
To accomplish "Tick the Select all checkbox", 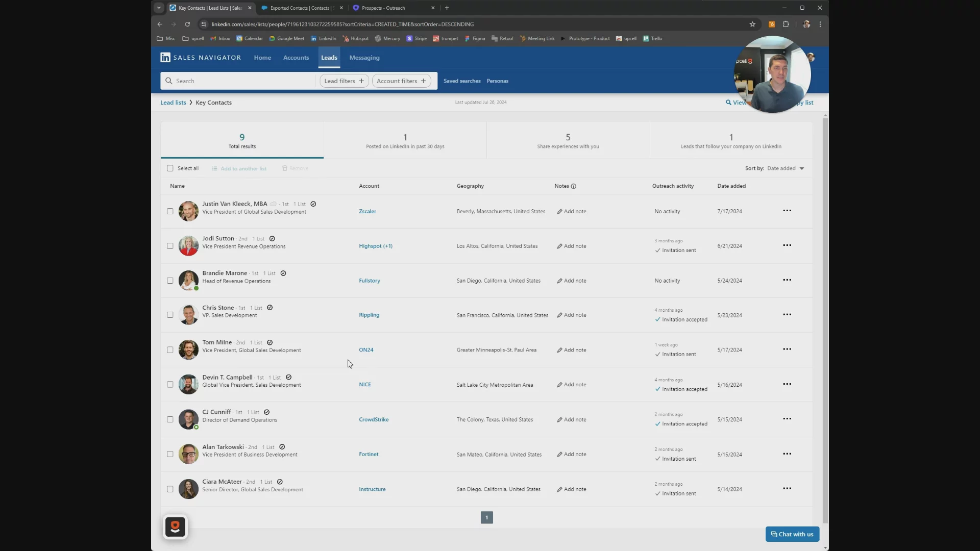I will (x=170, y=168).
